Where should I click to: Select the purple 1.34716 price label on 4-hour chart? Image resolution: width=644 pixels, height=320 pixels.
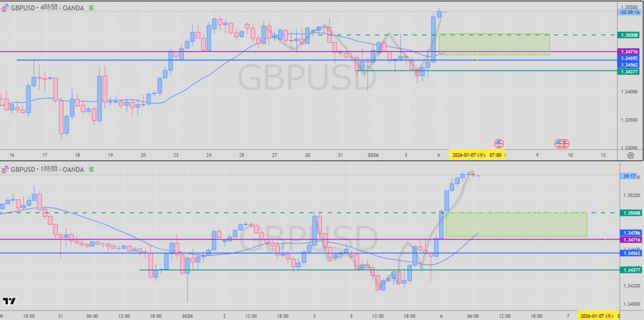click(x=630, y=52)
